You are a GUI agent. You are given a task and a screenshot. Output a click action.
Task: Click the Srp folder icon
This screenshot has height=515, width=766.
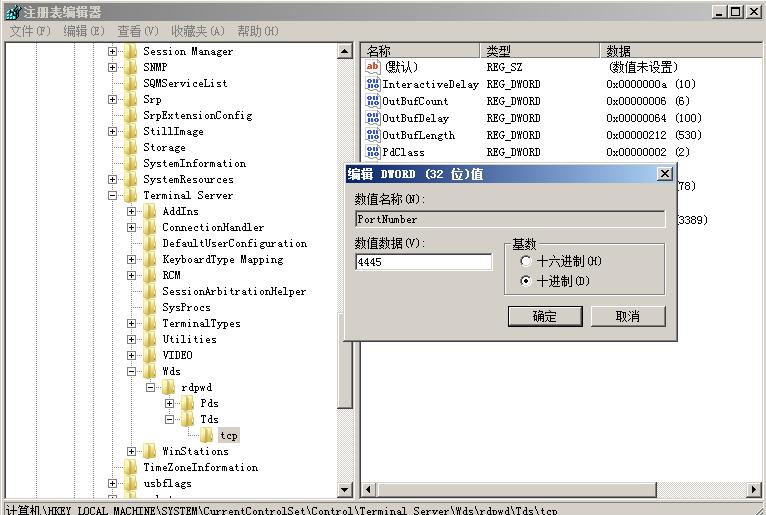[130, 100]
